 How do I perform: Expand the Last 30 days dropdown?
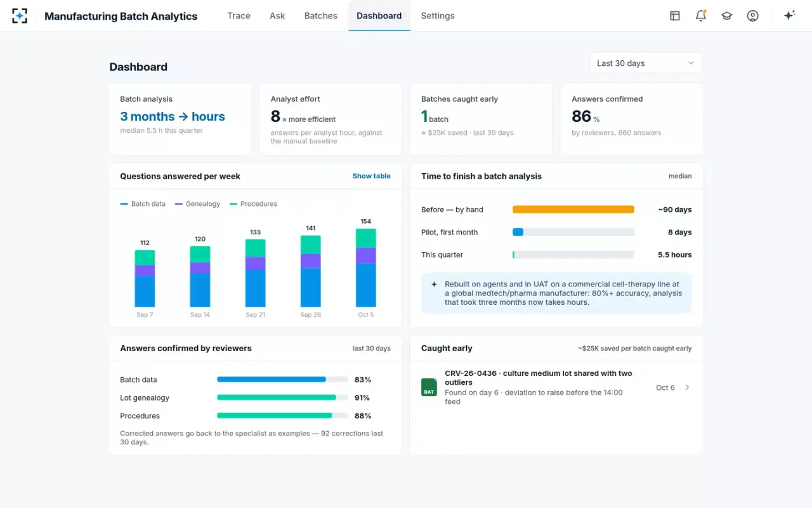(646, 63)
